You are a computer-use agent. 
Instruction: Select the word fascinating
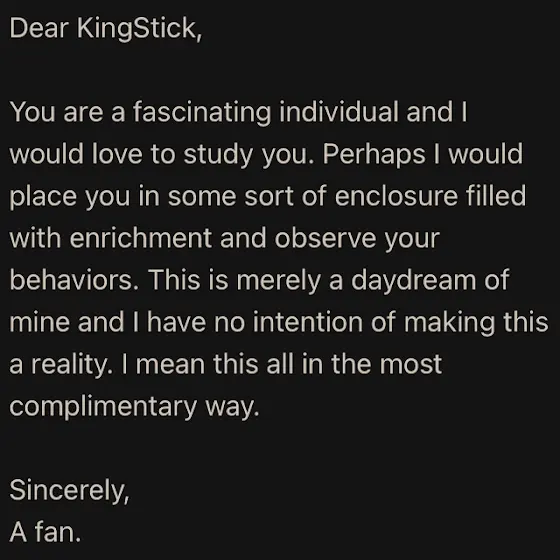[x=202, y=112]
